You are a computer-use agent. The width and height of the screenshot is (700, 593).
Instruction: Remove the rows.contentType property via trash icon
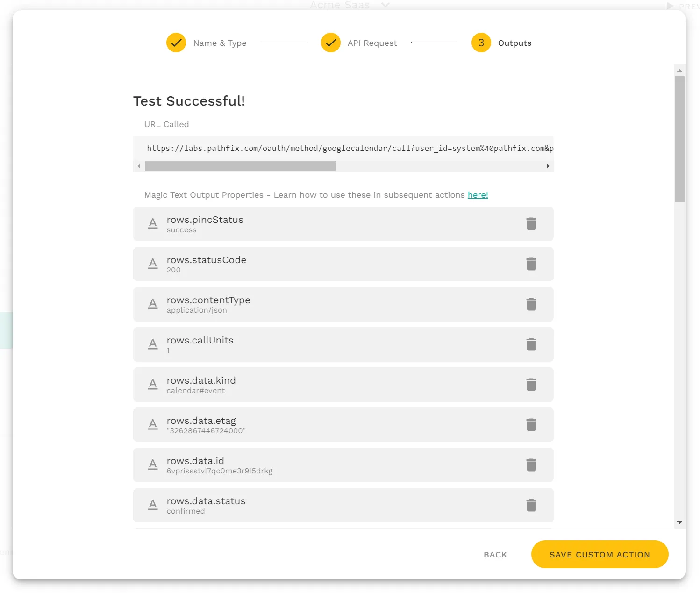click(x=531, y=304)
